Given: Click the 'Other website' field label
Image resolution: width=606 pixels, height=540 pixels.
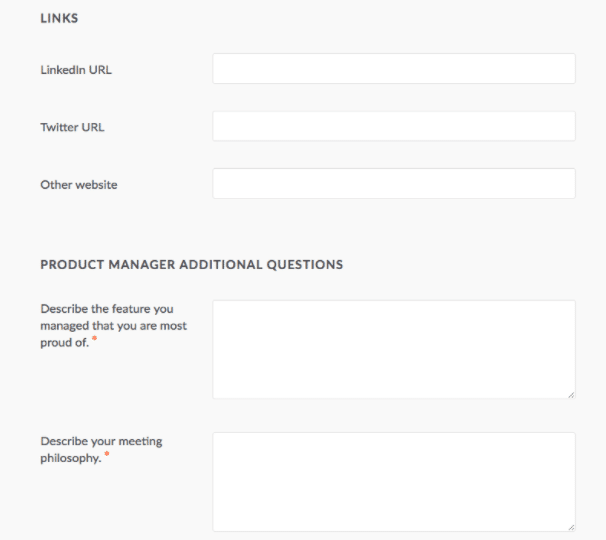Looking at the screenshot, I should pyautogui.click(x=79, y=185).
